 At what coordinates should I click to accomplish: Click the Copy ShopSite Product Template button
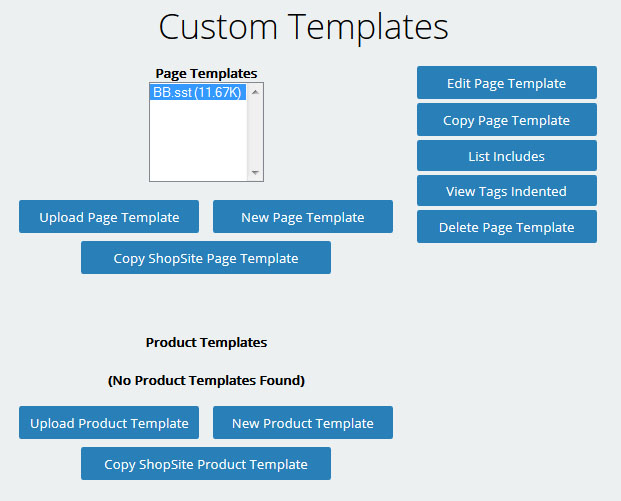point(206,464)
